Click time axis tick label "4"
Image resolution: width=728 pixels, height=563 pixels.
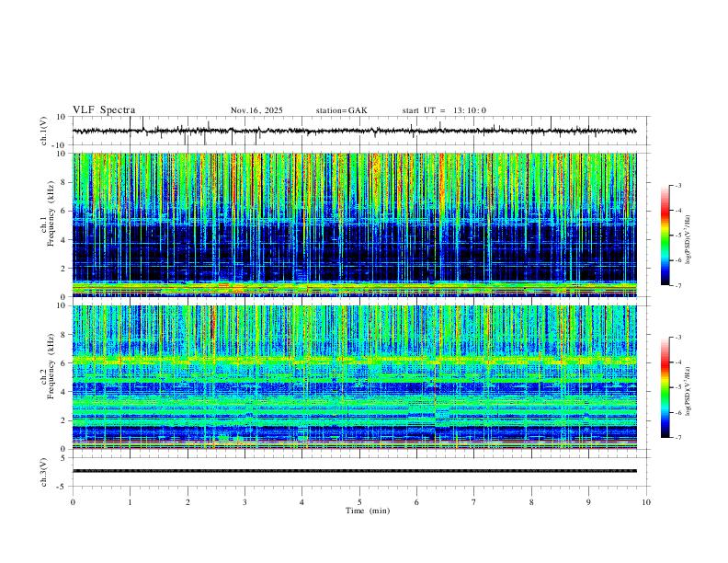click(301, 502)
